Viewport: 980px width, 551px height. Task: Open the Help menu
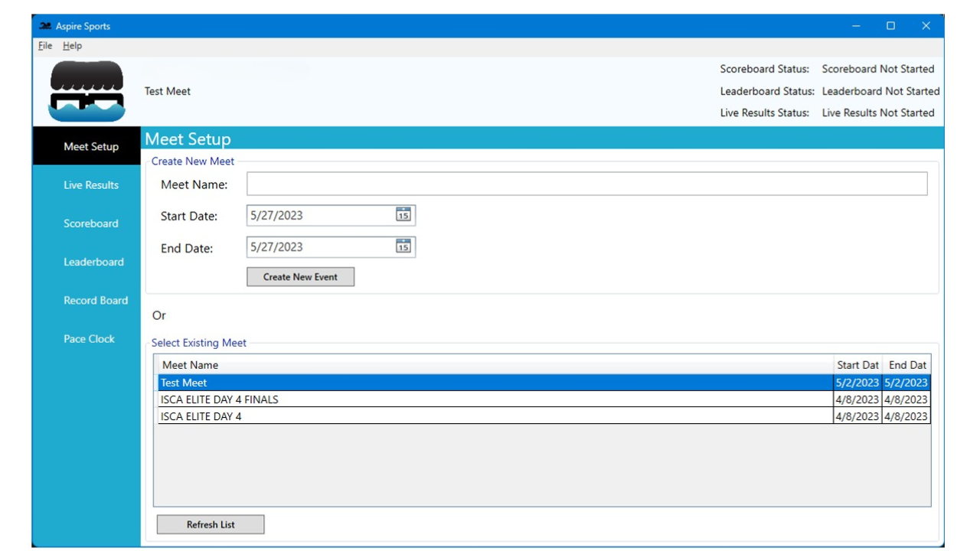pyautogui.click(x=72, y=46)
